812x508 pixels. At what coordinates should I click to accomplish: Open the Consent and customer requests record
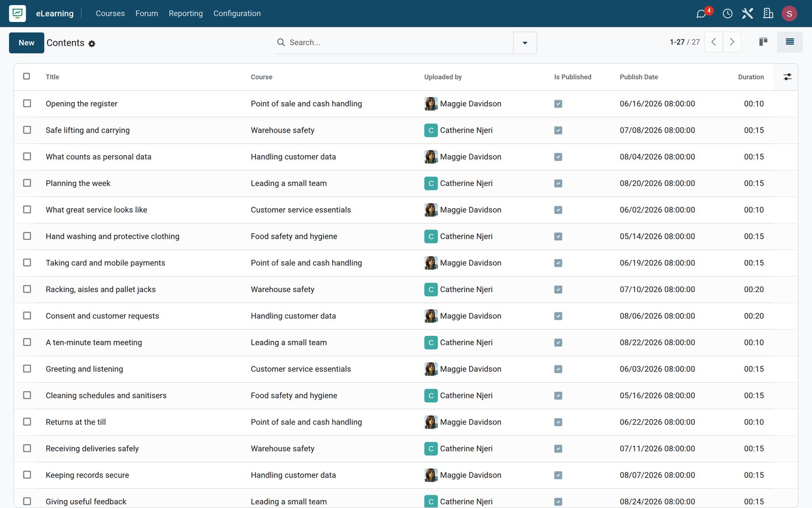tap(102, 316)
